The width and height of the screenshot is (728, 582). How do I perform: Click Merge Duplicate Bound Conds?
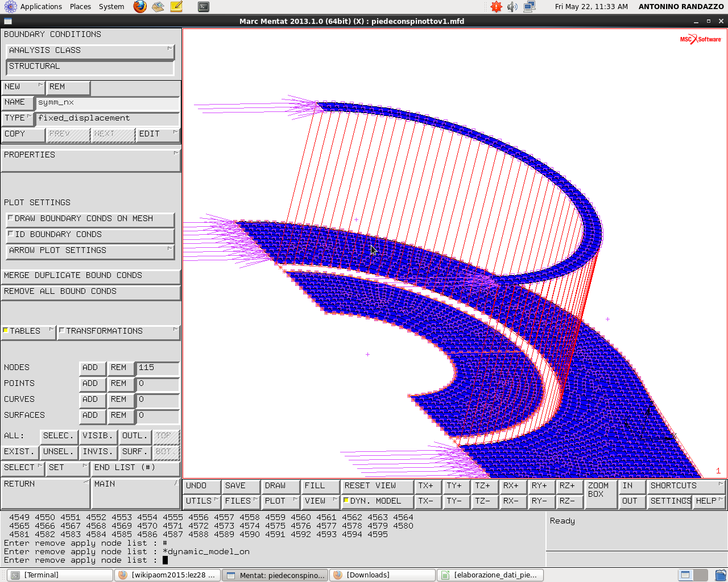click(91, 276)
